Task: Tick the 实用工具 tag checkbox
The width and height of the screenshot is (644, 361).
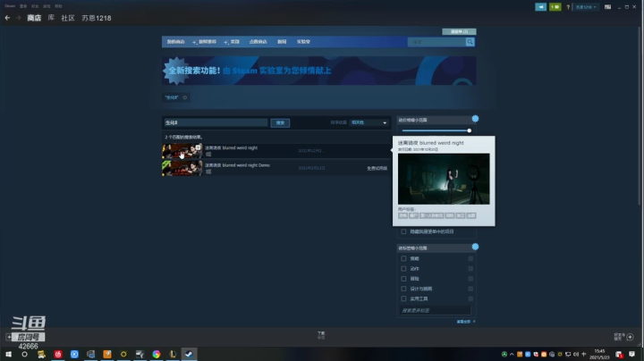Action: [x=403, y=298]
